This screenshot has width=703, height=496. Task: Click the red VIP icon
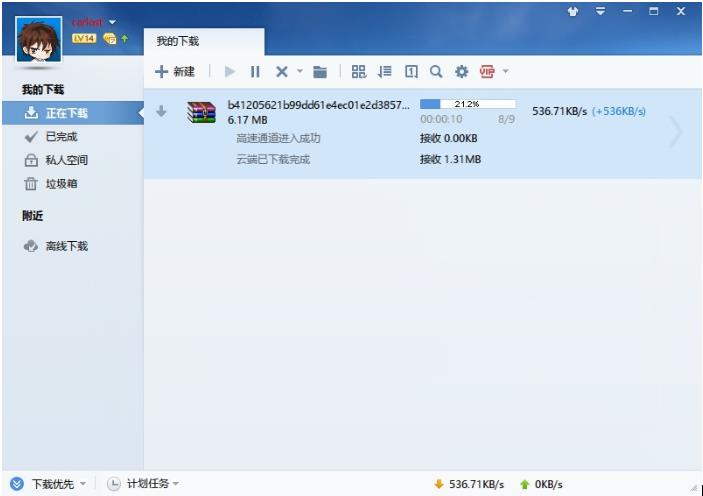pos(487,72)
